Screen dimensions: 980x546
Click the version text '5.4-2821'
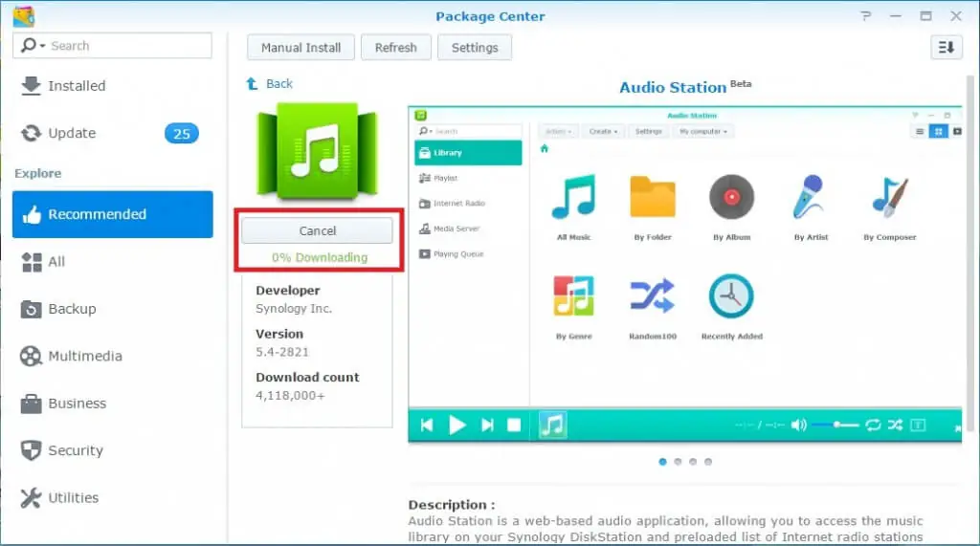coord(282,352)
